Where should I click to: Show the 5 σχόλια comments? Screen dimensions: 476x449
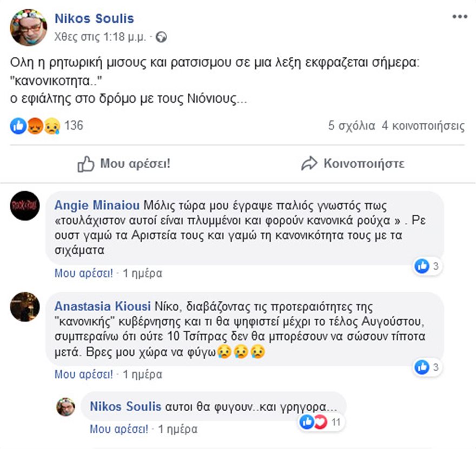tap(351, 126)
